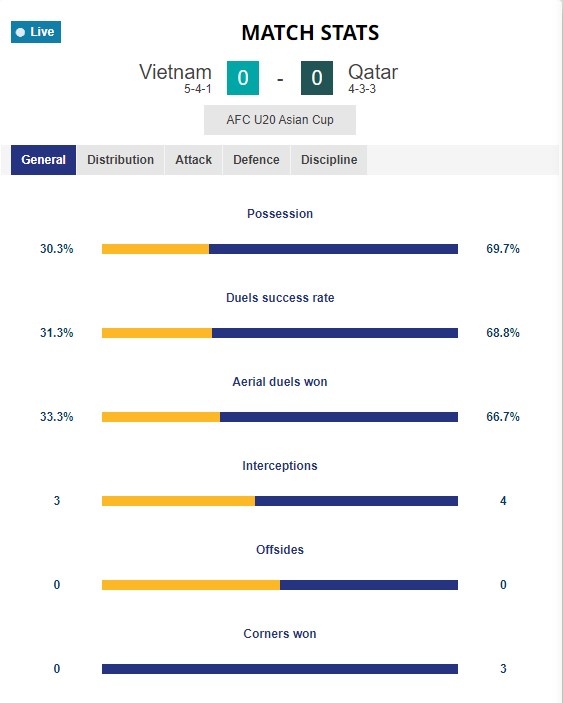Screen dimensions: 563x703
Task: Click the Interceptions comparison bar
Action: point(280,501)
